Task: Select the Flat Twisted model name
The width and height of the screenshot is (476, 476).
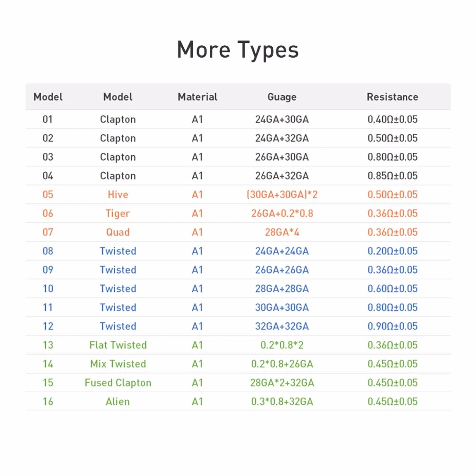Action: pyautogui.click(x=118, y=345)
